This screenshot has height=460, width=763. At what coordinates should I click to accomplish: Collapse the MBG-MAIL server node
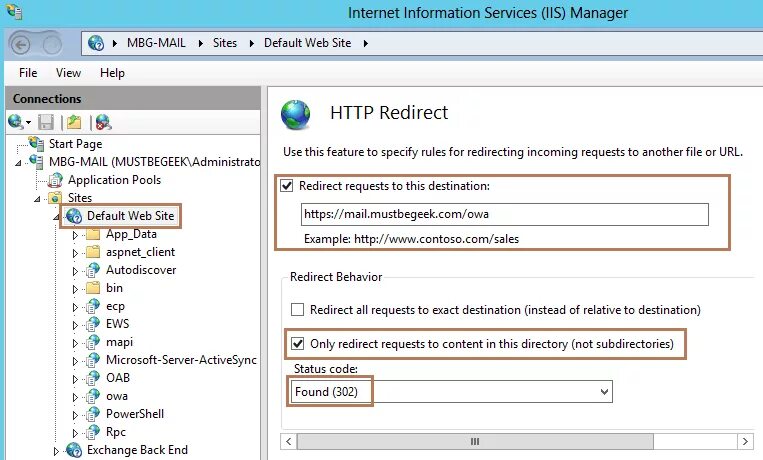pos(18,163)
